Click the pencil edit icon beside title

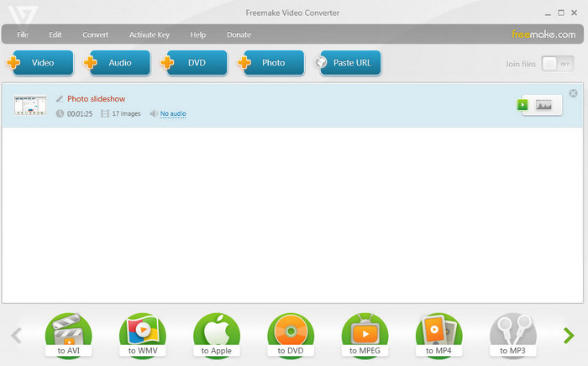point(60,99)
